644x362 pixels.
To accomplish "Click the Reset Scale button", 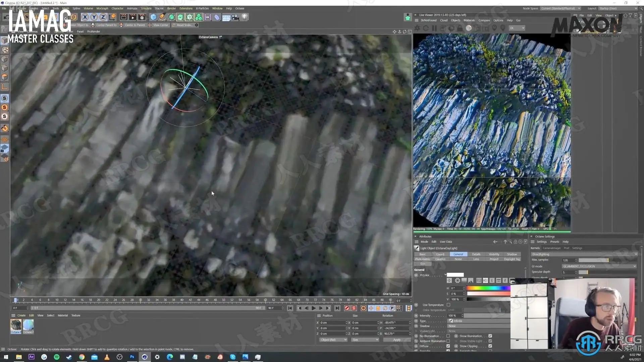I will click(x=184, y=25).
